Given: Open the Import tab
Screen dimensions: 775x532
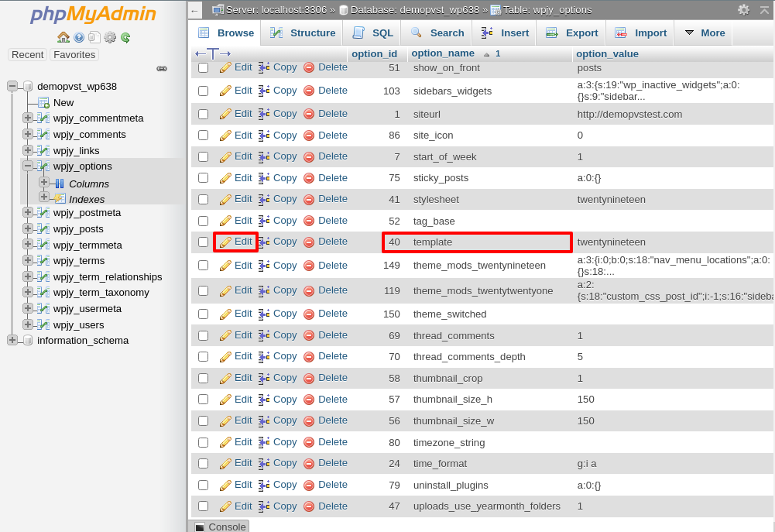Looking at the screenshot, I should 640,33.
